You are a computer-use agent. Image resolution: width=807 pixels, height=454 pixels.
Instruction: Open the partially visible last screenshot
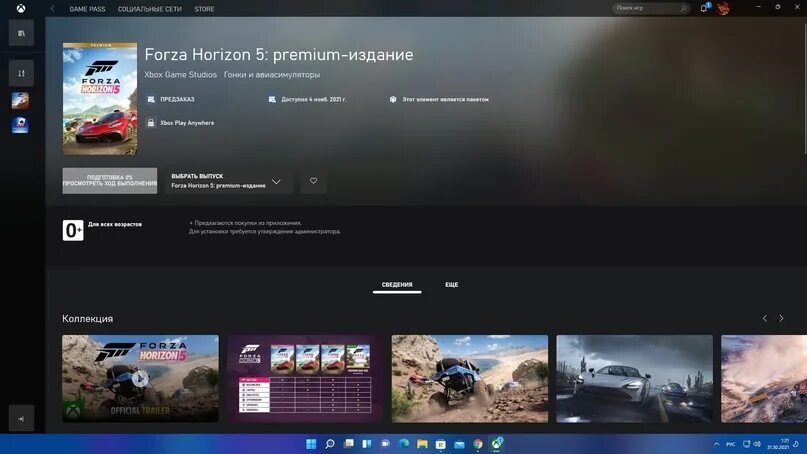point(764,379)
